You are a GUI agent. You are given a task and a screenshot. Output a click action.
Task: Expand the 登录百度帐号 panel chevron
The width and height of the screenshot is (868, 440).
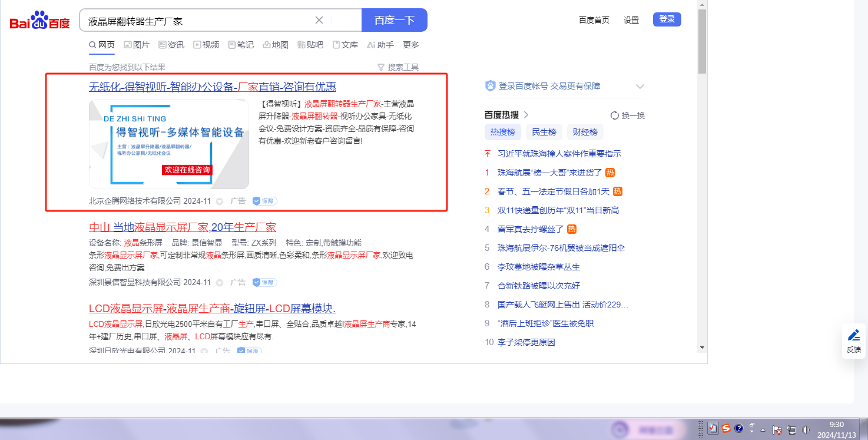click(x=640, y=87)
